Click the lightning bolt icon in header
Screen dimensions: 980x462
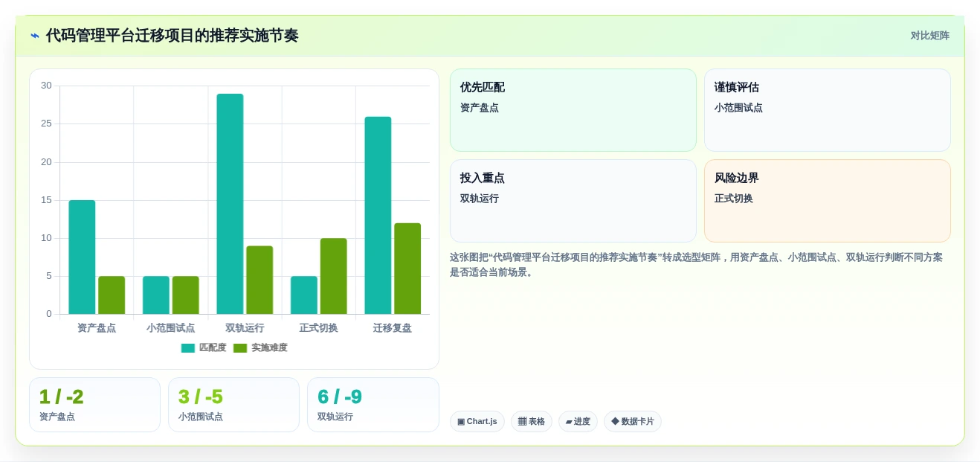point(35,36)
